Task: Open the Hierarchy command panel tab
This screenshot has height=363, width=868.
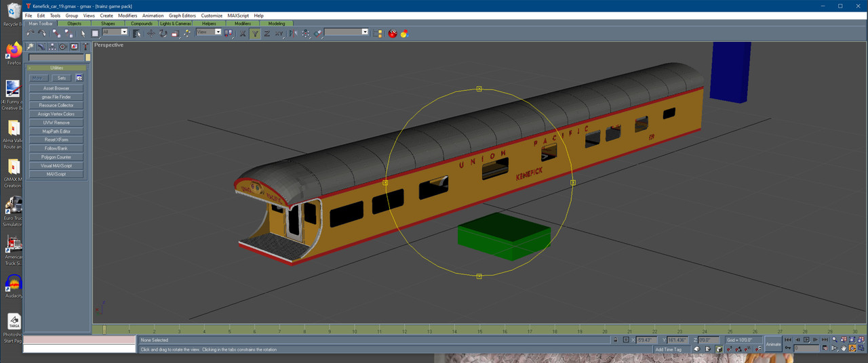Action: click(x=52, y=47)
